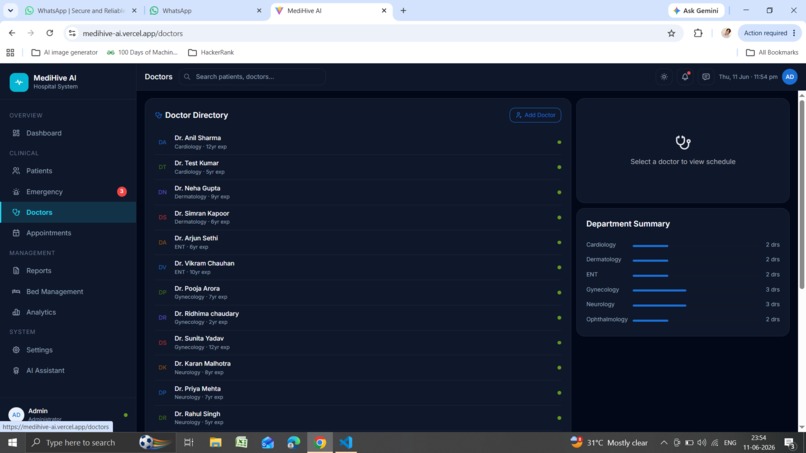Screen dimensions: 806x453
Task: Select Dr. Priya Mehta row
Action: 358,393
